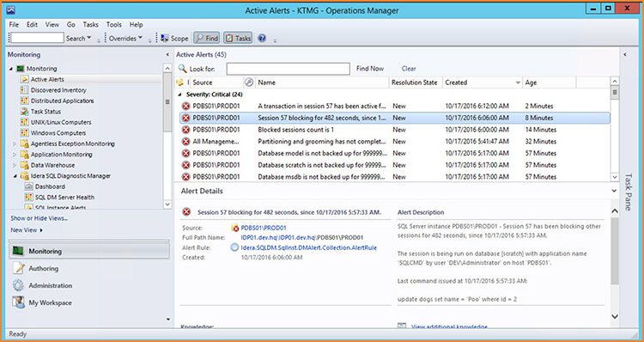The image size is (644, 342).
Task: Open the SQL DM Server Health icon
Action: pyautogui.click(x=28, y=198)
